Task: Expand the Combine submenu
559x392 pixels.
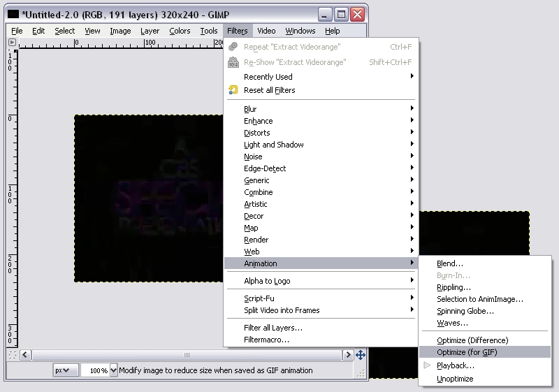Action: point(321,192)
